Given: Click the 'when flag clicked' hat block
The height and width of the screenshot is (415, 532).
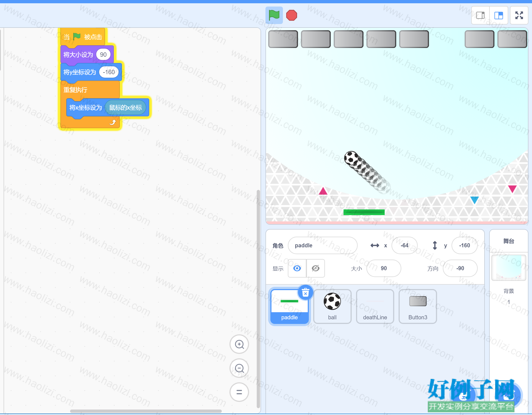Looking at the screenshot, I should (x=82, y=37).
